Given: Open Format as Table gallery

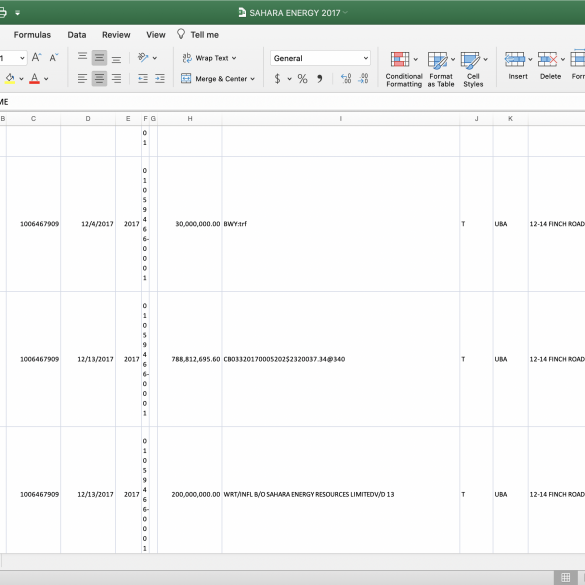Looking at the screenshot, I should [x=441, y=70].
